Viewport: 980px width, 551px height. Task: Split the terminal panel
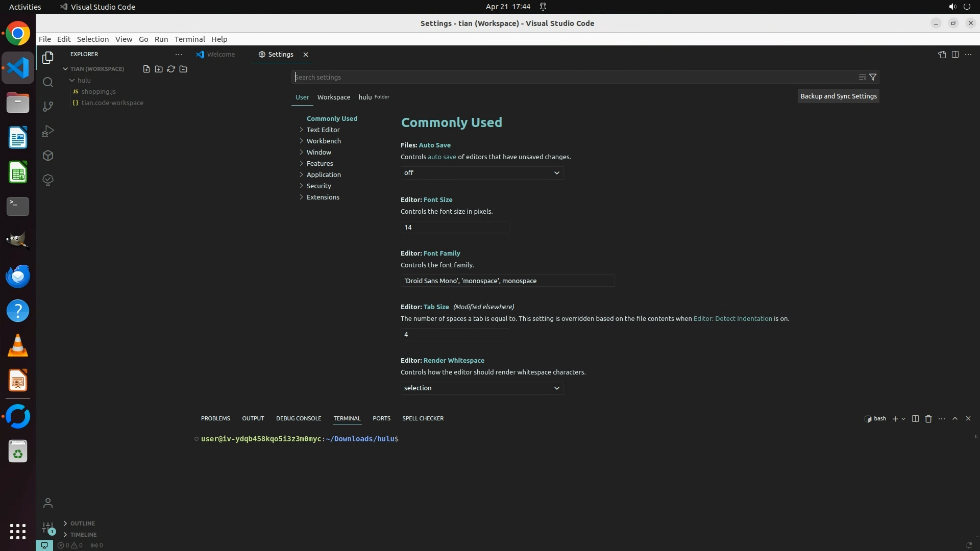915,418
